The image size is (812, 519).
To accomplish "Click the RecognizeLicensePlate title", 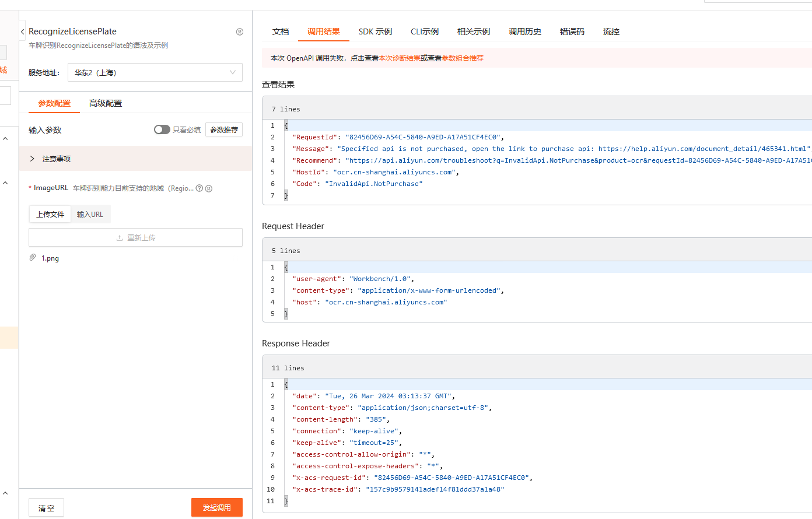I will (x=72, y=31).
